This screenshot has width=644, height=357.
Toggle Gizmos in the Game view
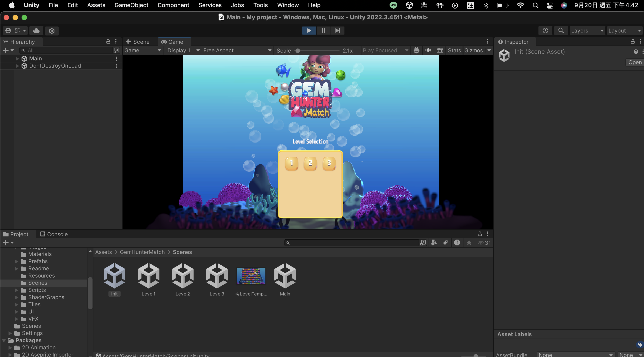[473, 50]
